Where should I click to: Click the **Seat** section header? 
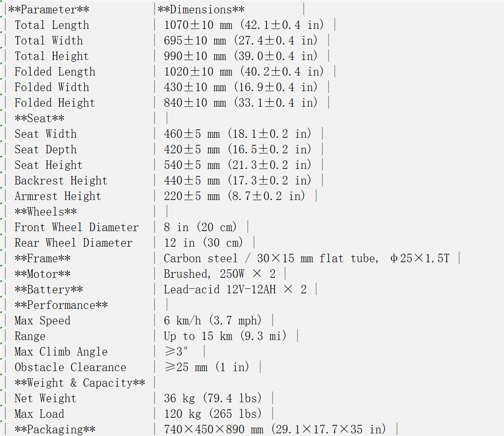pyautogui.click(x=40, y=118)
